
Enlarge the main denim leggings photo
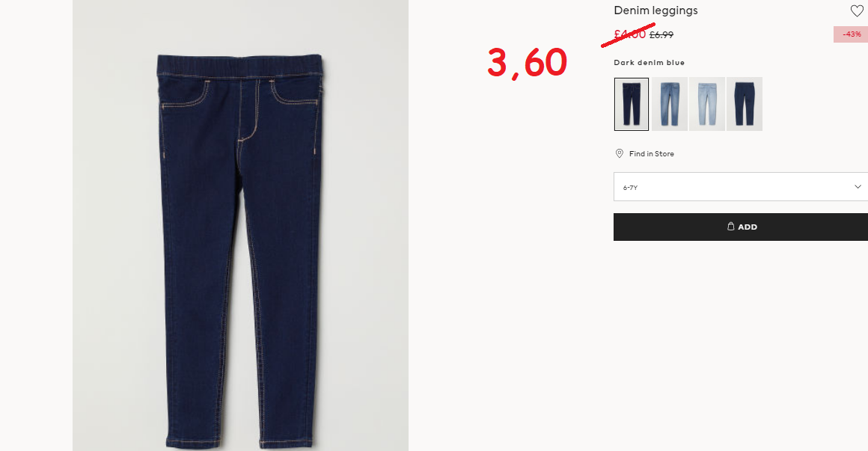(240, 225)
